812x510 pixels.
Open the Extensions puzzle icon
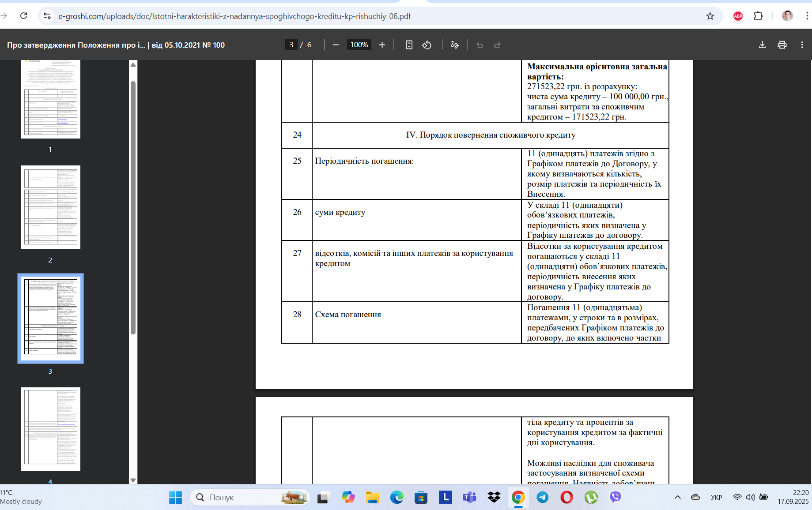pos(758,16)
